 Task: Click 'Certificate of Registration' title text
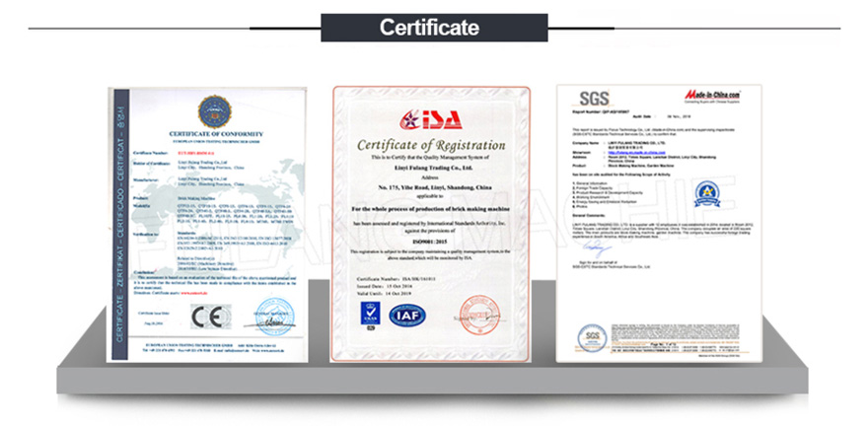pyautogui.click(x=431, y=146)
